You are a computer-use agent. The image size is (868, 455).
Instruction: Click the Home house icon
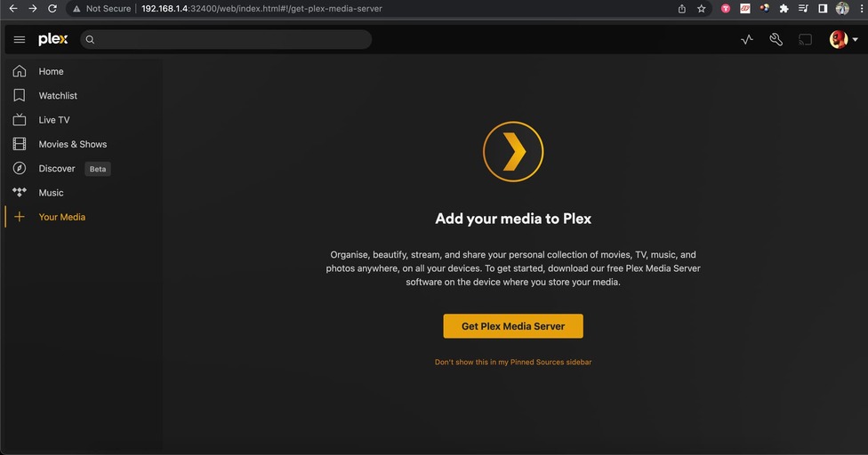[20, 71]
